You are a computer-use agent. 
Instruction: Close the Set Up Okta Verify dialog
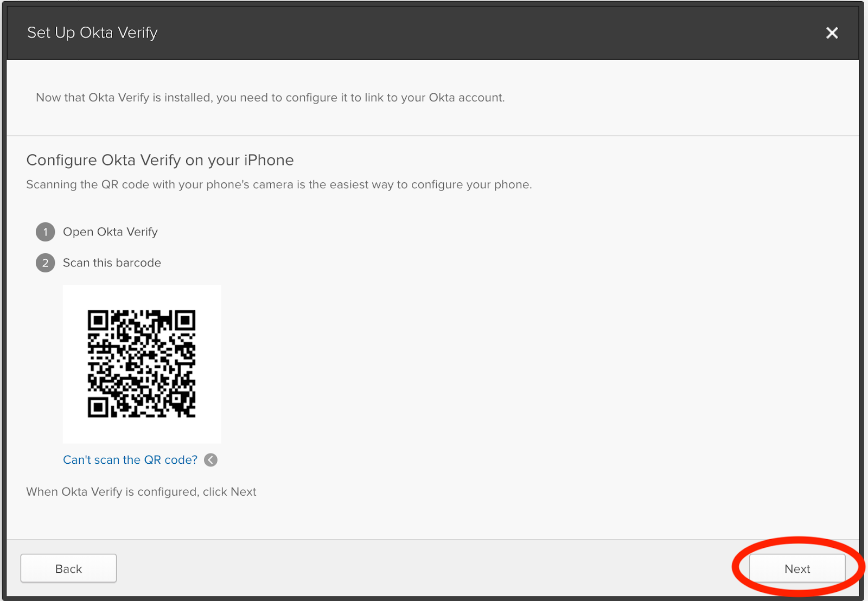click(832, 33)
